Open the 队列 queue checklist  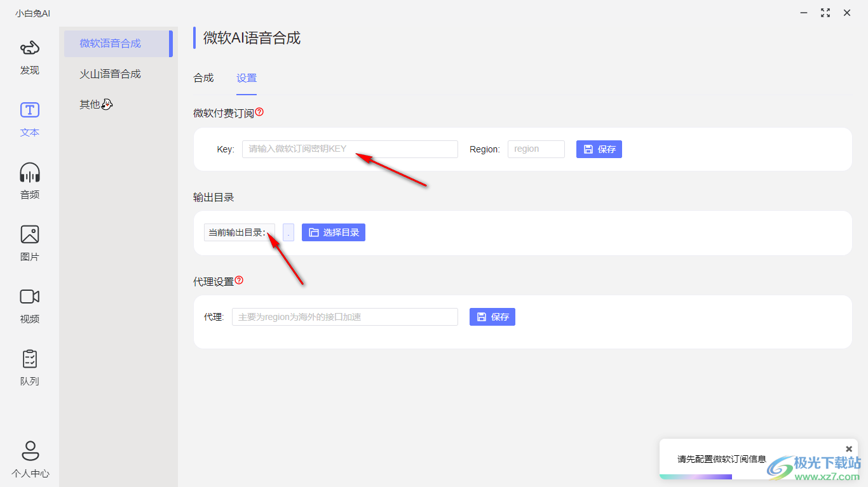click(30, 369)
